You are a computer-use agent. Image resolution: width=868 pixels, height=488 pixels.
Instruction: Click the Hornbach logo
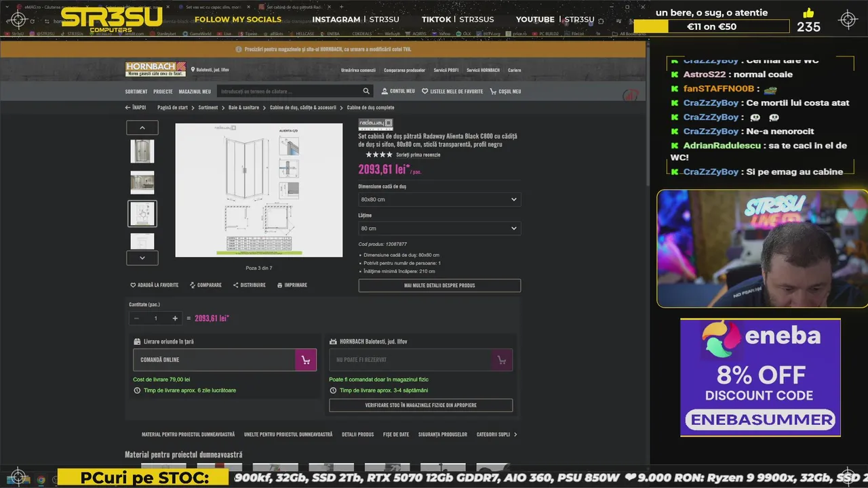[x=155, y=69]
